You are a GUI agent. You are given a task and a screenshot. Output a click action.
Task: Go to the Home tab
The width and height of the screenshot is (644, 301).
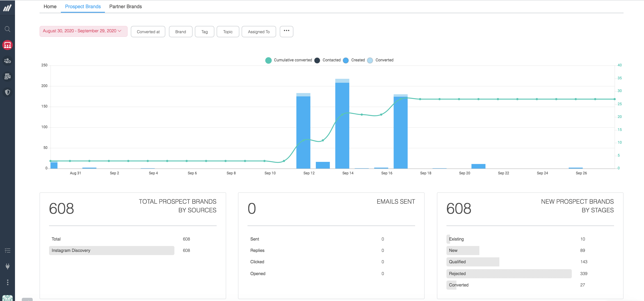point(50,7)
